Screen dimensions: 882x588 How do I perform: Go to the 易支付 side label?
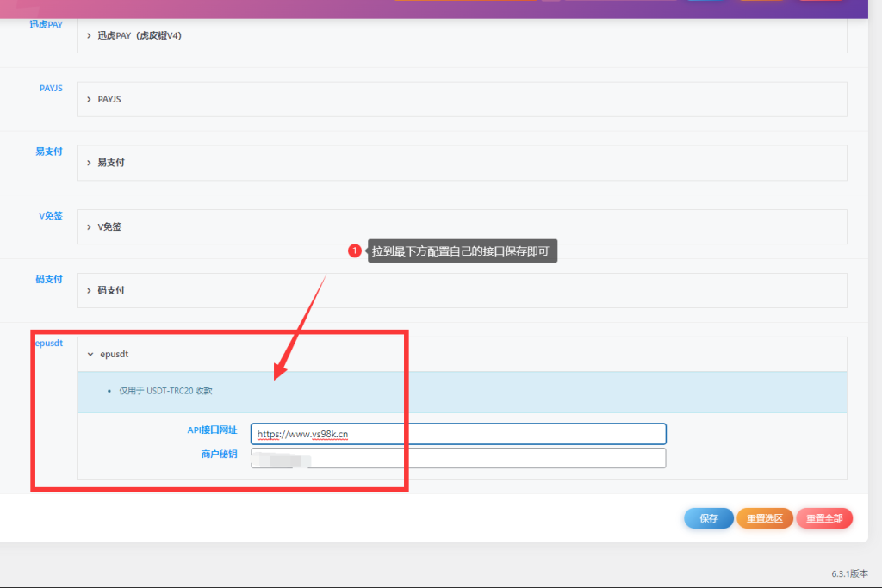pyautogui.click(x=49, y=152)
